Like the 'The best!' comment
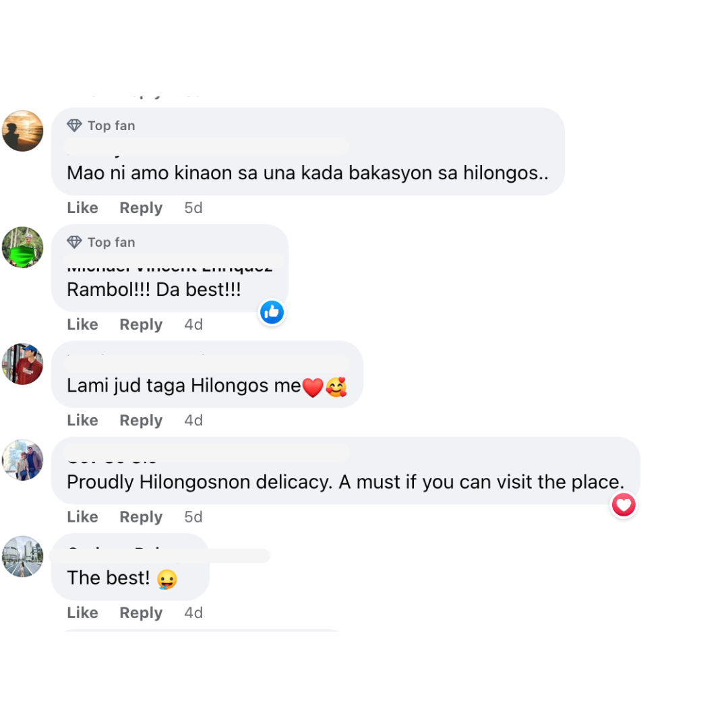The height and width of the screenshot is (728, 728). [83, 613]
